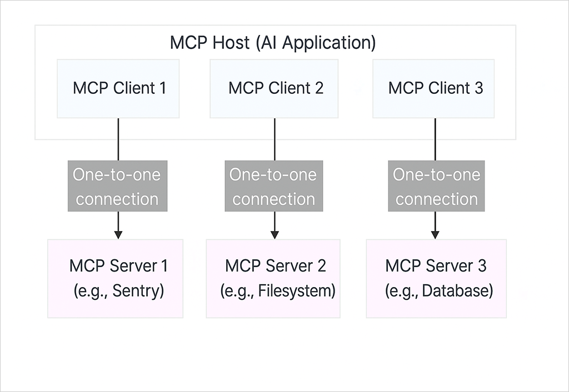Image resolution: width=569 pixels, height=392 pixels.
Task: Select the MCP Server 1 (e.g., Sentry) box
Action: click(116, 279)
